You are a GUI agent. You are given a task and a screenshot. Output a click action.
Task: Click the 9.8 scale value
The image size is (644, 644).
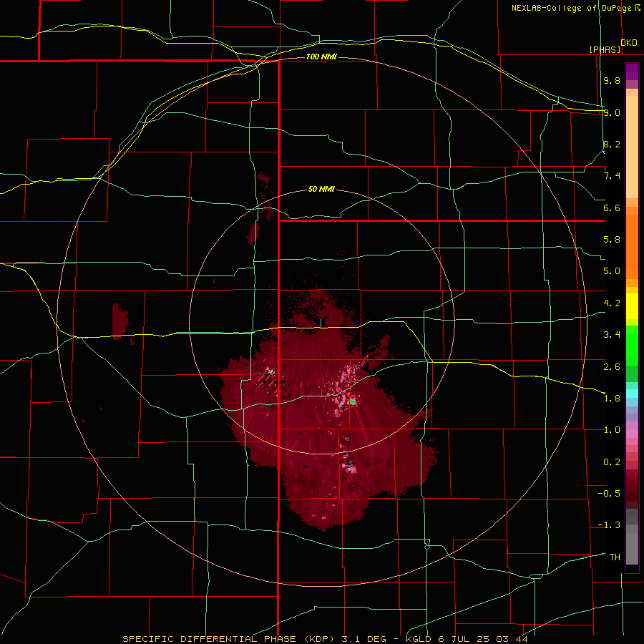click(612, 80)
